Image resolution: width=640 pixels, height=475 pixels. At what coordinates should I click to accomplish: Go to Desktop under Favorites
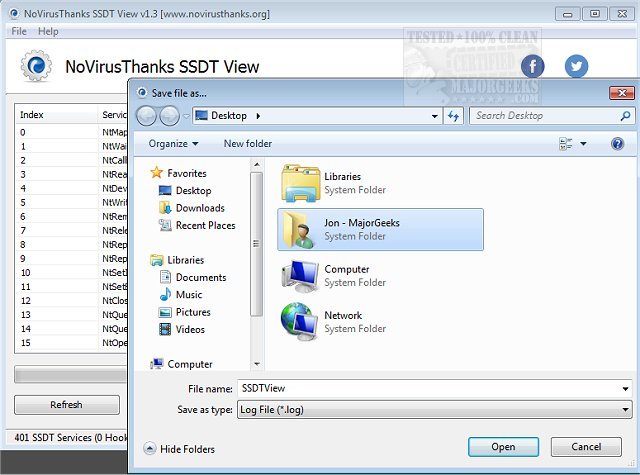[x=185, y=191]
